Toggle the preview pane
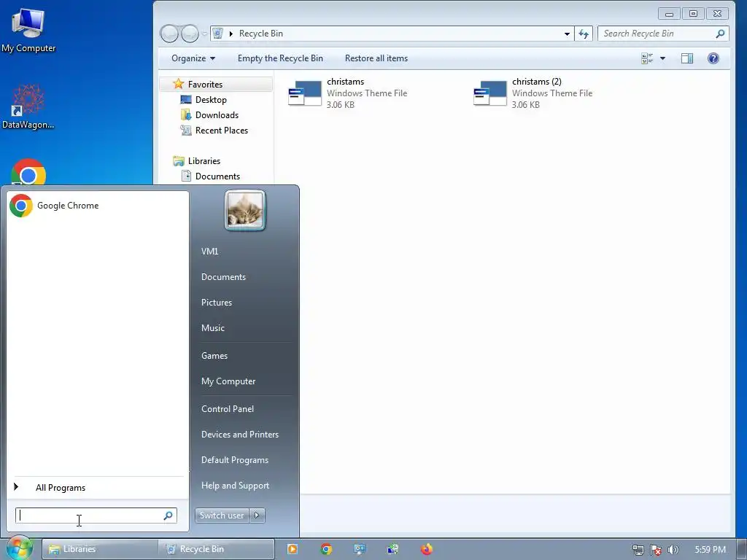Screen dimensions: 747x560 pyautogui.click(x=687, y=58)
